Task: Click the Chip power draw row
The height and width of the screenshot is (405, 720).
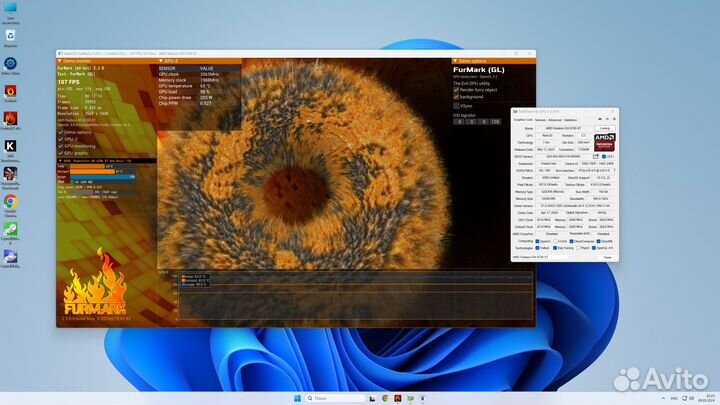Action: tap(199, 97)
